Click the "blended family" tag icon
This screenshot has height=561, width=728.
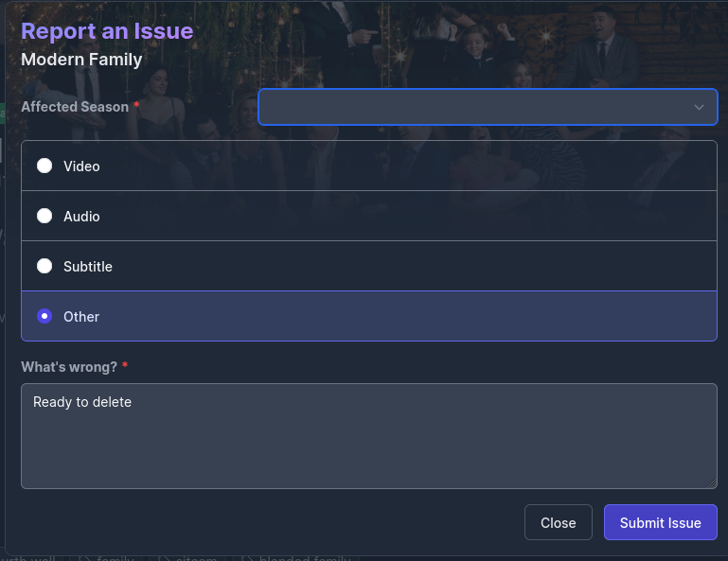coord(248,558)
